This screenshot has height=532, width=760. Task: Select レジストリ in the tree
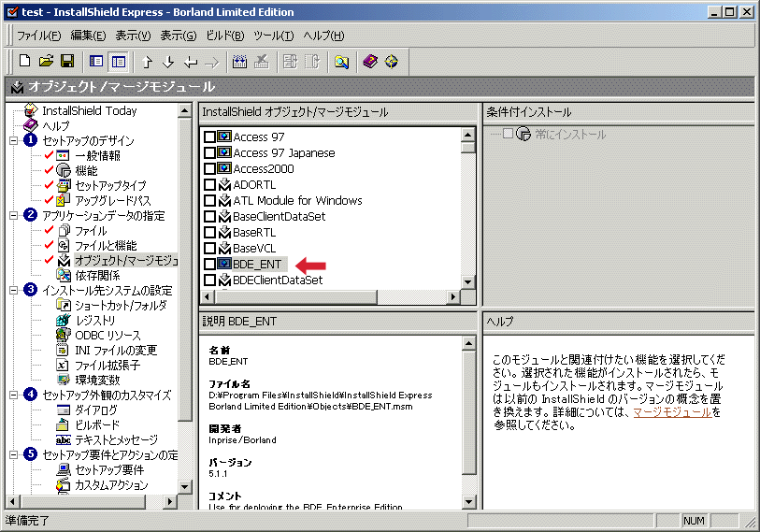click(x=95, y=321)
